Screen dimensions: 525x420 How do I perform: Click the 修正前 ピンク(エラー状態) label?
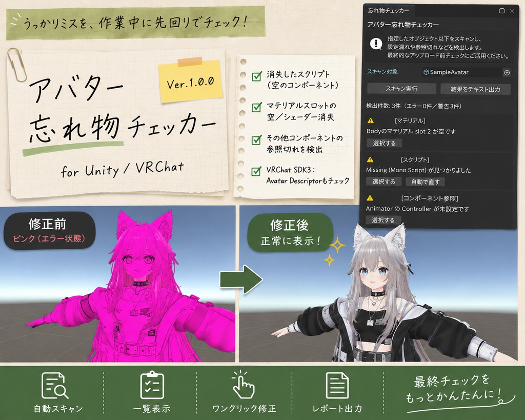50,230
